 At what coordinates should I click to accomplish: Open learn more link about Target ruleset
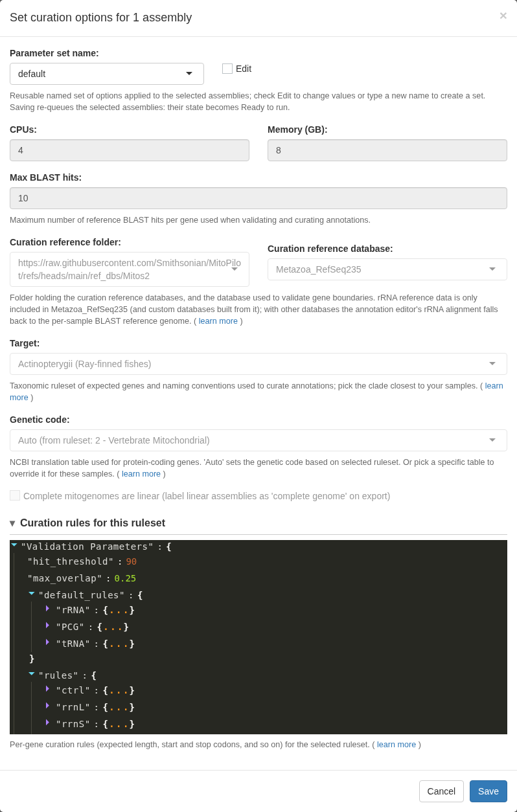tap(494, 386)
